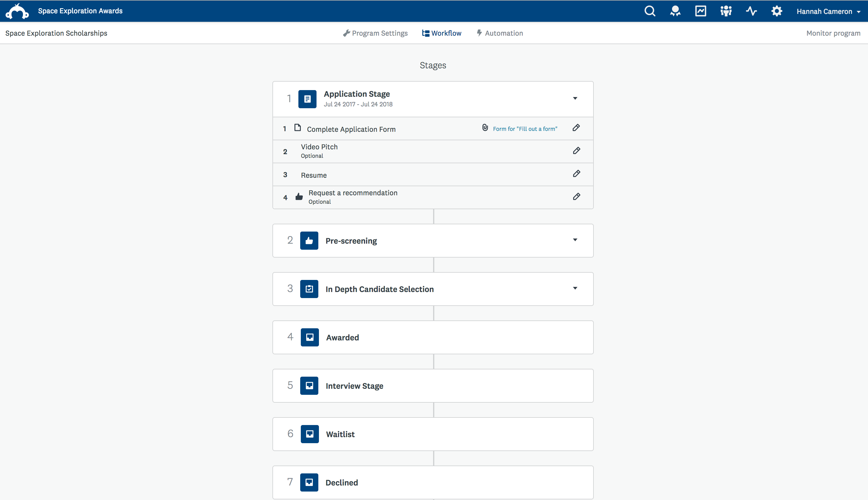Screen dimensions: 868x500
Task: Click the Space Exploration Awards logo
Action: tap(17, 11)
